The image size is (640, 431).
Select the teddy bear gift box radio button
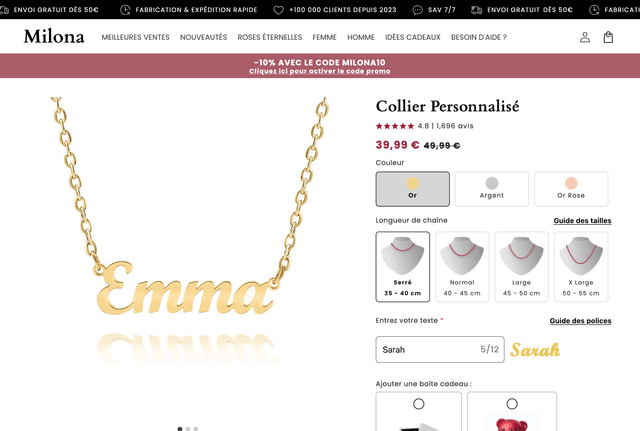[512, 404]
